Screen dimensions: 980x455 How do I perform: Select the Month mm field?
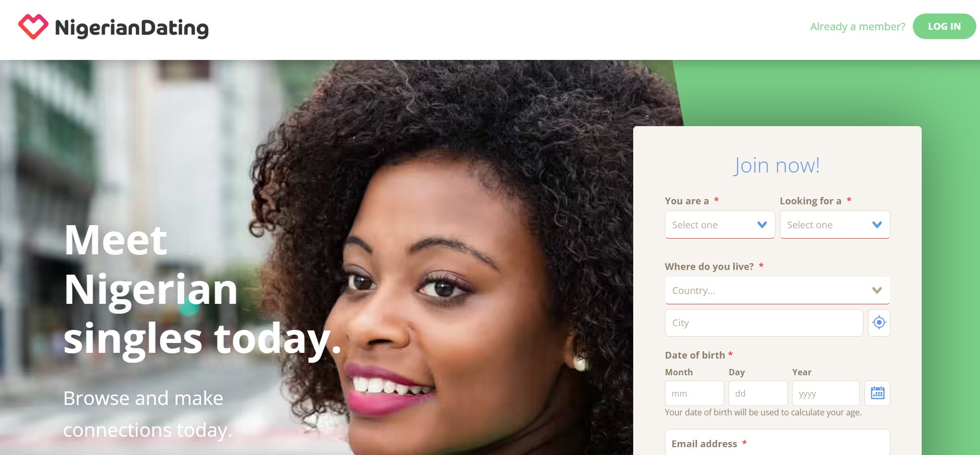694,393
